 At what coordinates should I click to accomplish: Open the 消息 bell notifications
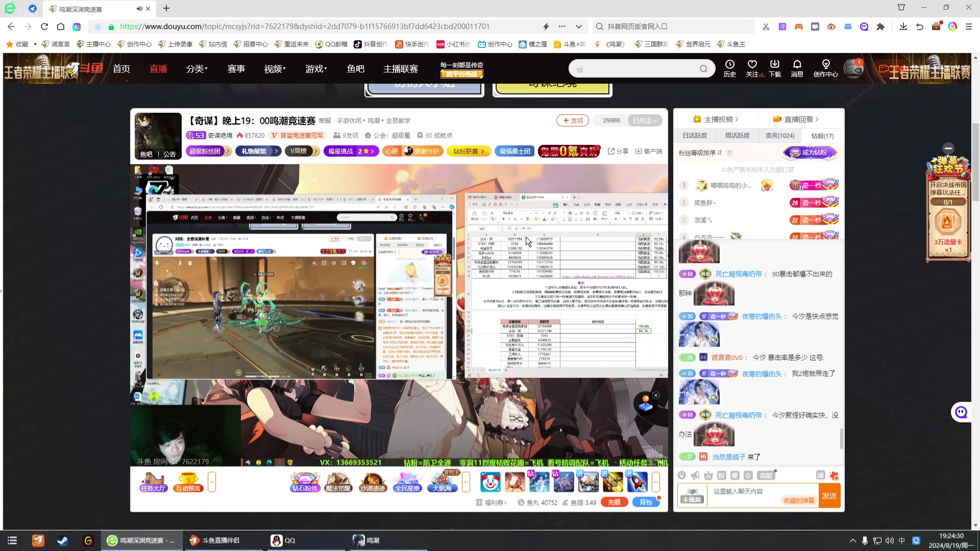click(x=797, y=68)
